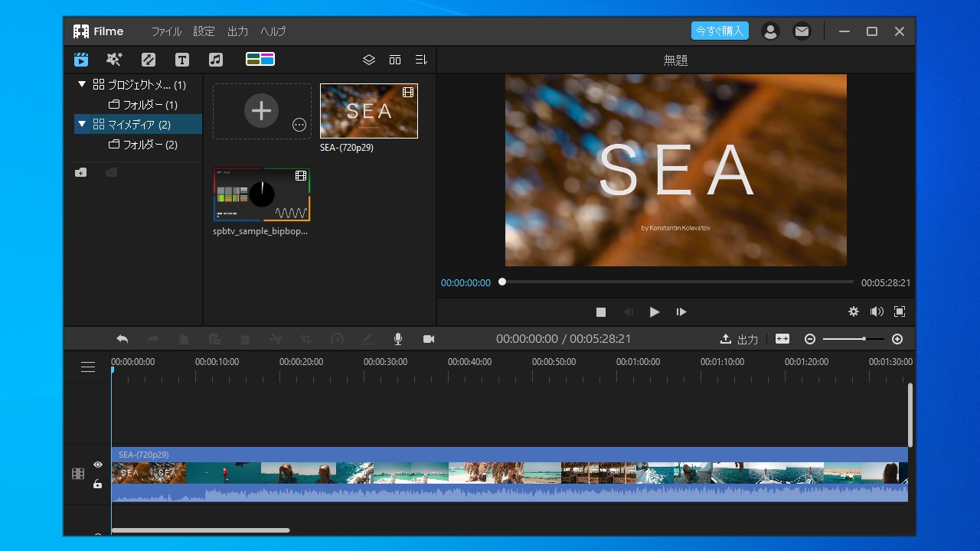Hide the video track with eye icon
The width and height of the screenshot is (980, 551).
(98, 465)
